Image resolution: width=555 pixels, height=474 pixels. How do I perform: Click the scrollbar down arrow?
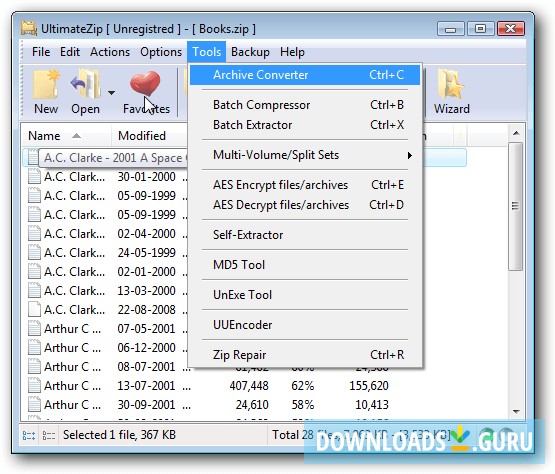tap(516, 412)
